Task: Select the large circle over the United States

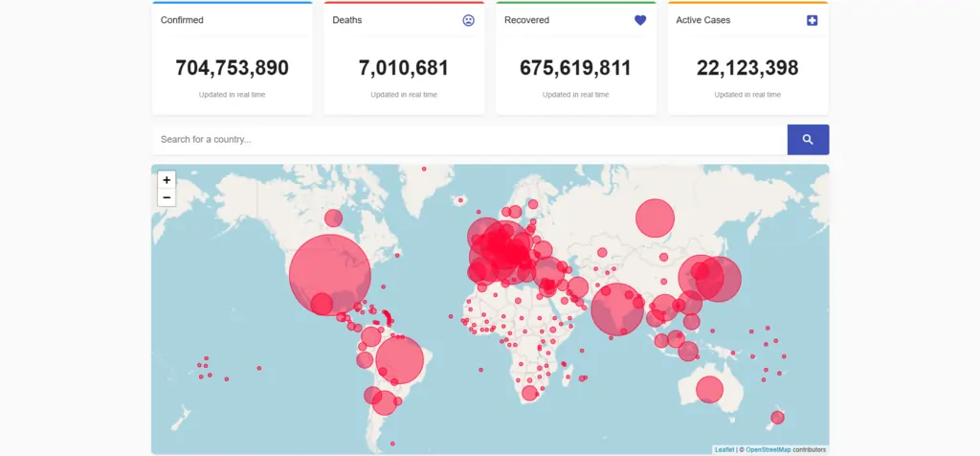Action: 329,275
